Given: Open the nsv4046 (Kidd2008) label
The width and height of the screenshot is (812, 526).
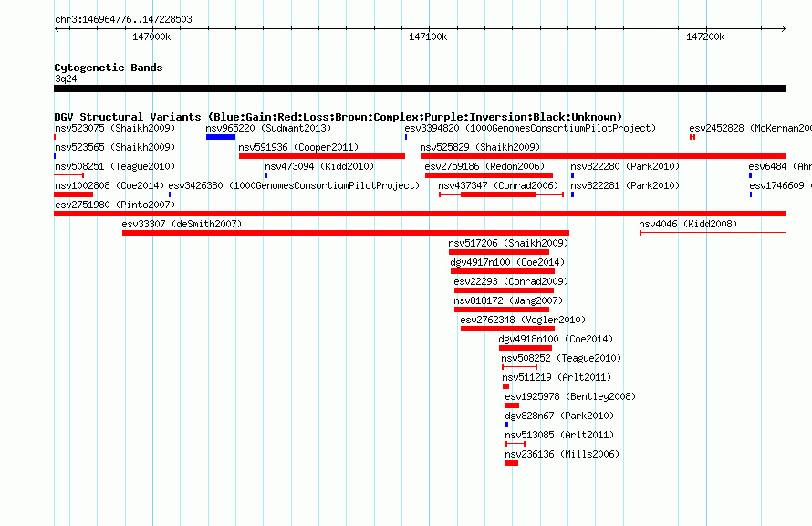Looking at the screenshot, I should click(688, 224).
